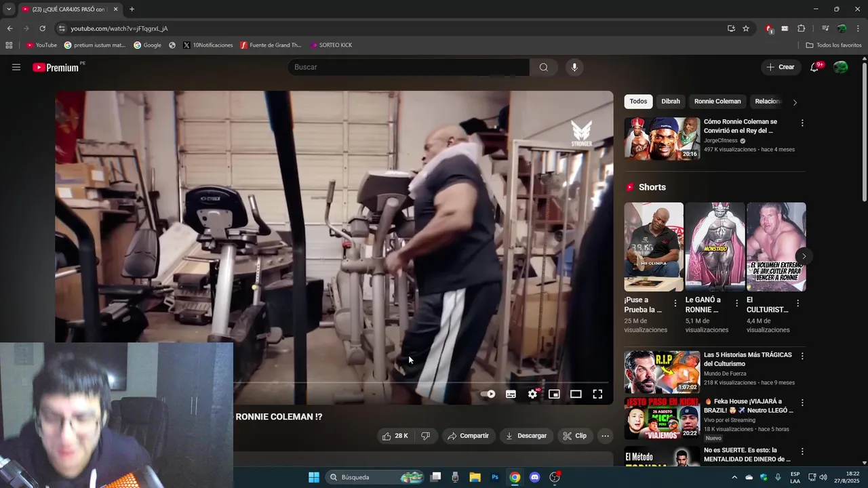Open Discord from the taskbar
The image size is (868, 488).
(534, 477)
